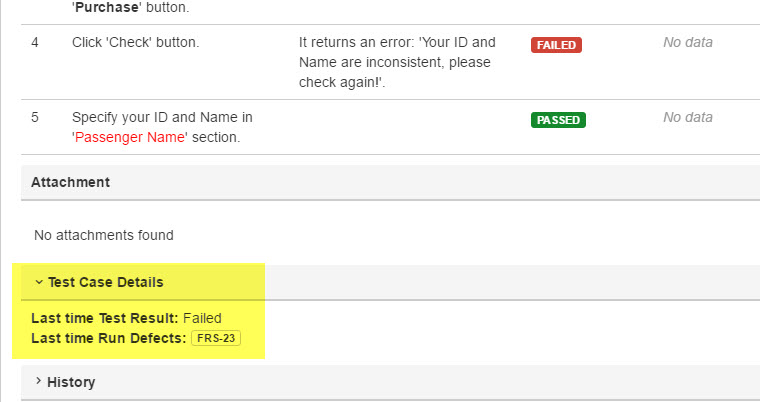Click the 'Last time Test Result' label

pos(105,318)
